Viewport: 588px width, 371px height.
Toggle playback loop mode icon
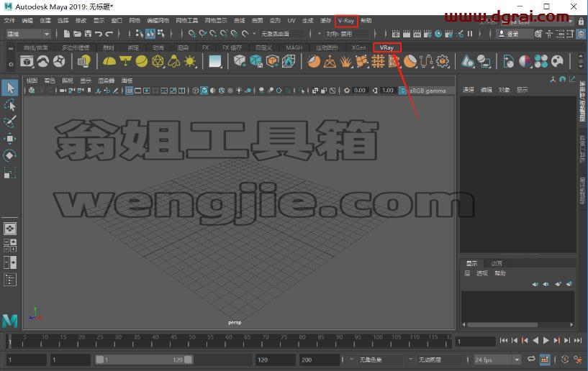click(x=531, y=359)
